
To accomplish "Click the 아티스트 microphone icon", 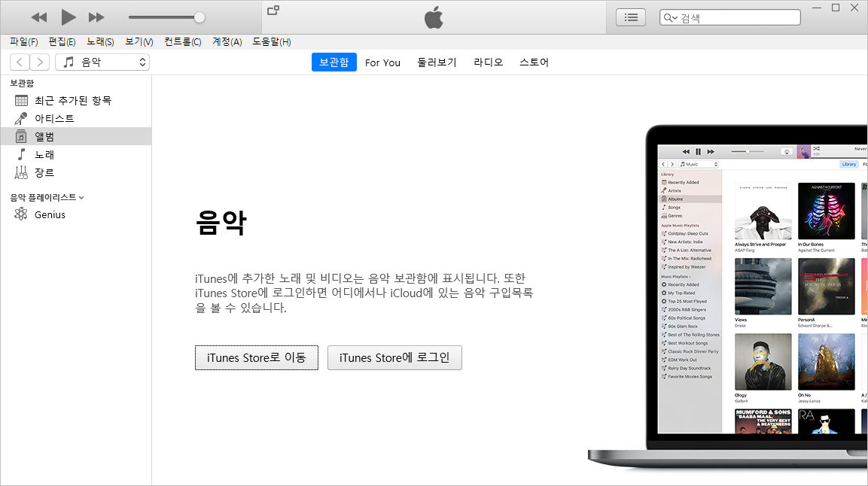I will pyautogui.click(x=21, y=118).
